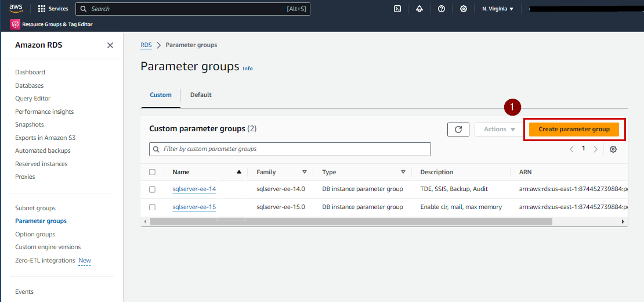This screenshot has width=644, height=302.
Task: Close the Amazon RDS side navigation
Action: [x=110, y=45]
